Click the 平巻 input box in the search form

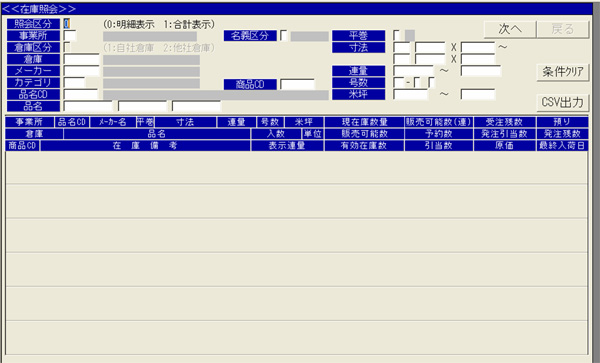[x=397, y=36]
